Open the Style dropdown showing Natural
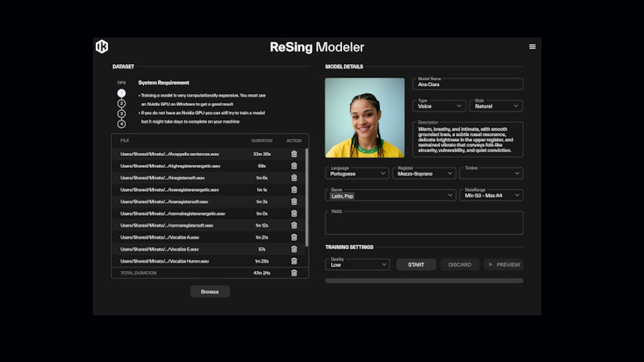This screenshot has height=362, width=644. [496, 106]
